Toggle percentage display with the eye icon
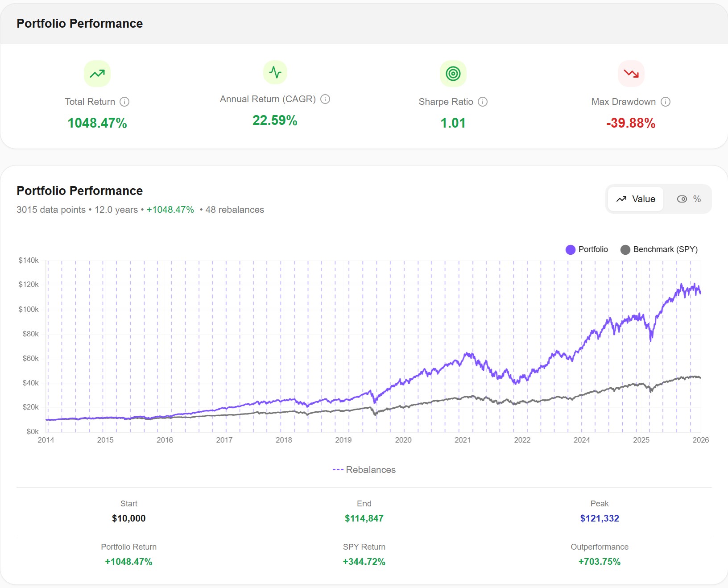The image size is (728, 588). coord(682,199)
